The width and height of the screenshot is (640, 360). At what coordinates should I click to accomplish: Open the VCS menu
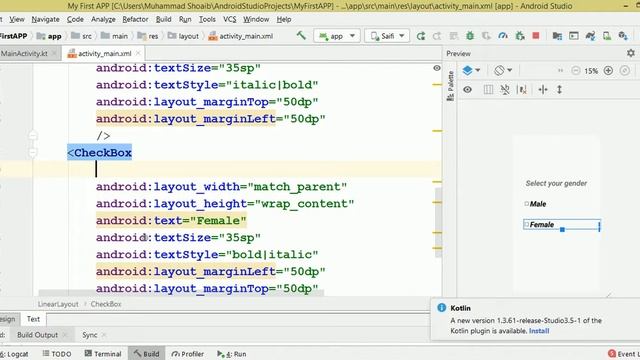[x=229, y=19]
